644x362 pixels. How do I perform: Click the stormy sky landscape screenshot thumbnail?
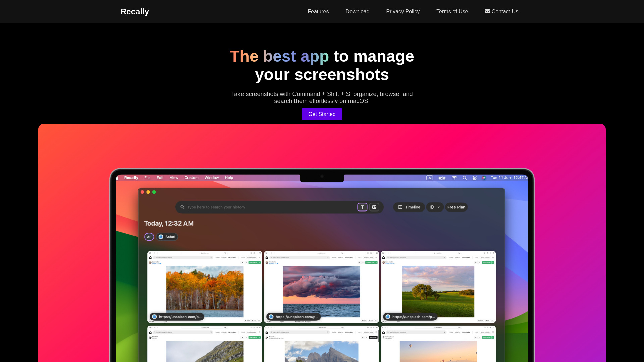pos(322,287)
